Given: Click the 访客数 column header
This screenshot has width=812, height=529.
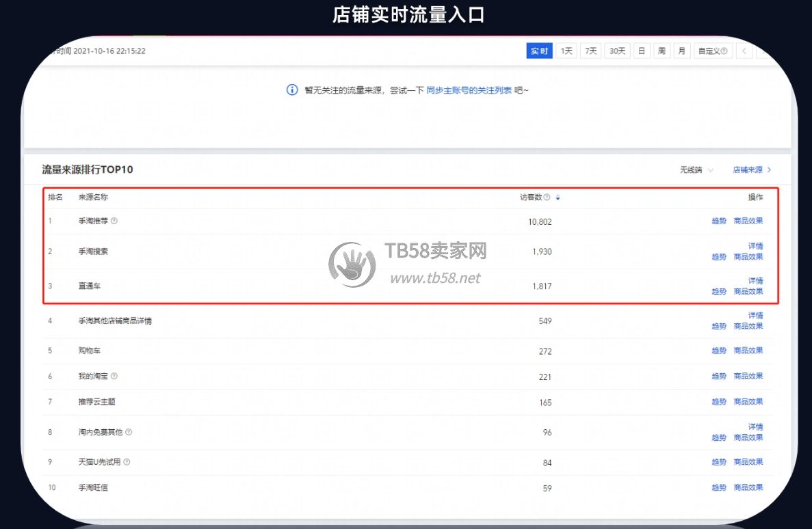Looking at the screenshot, I should 531,198.
